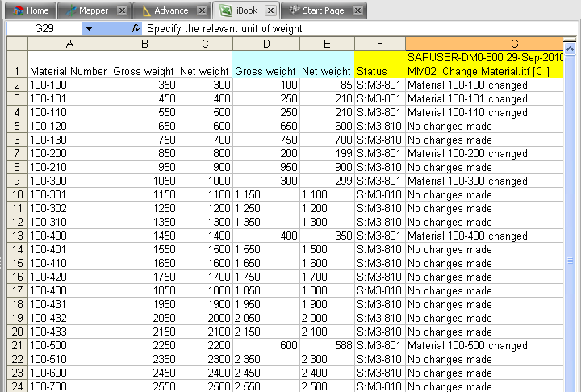Click the fx function icon
Viewport: 581px width, 392px height.
tap(136, 29)
